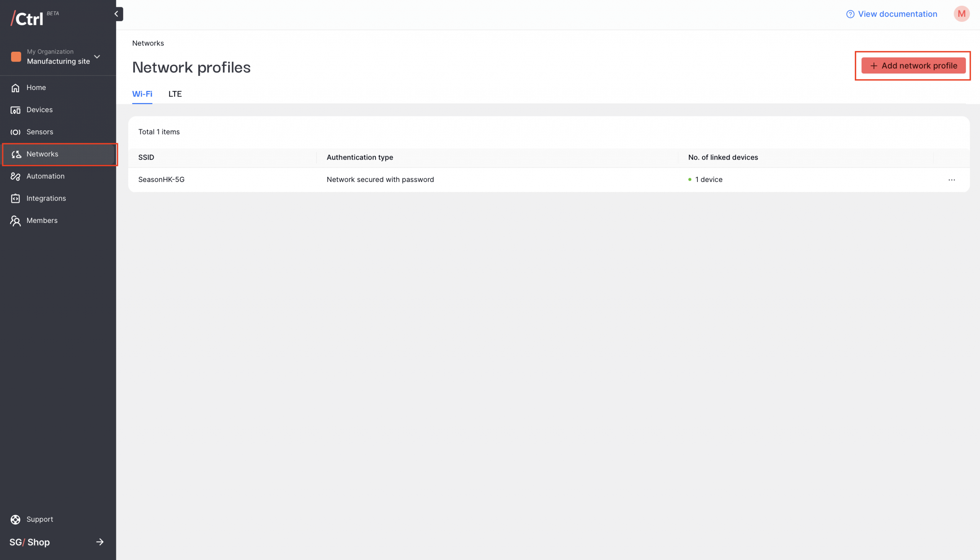Image resolution: width=980 pixels, height=560 pixels.
Task: Open the View documentation link
Action: (897, 14)
